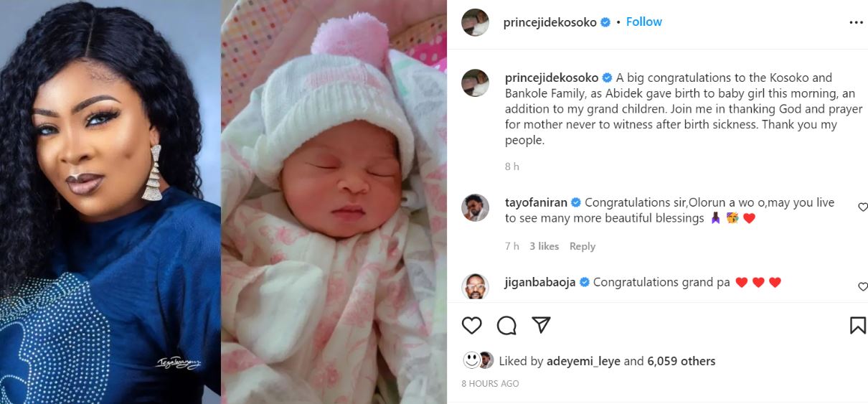Open jiganbabaoja's profile picture

point(475,286)
